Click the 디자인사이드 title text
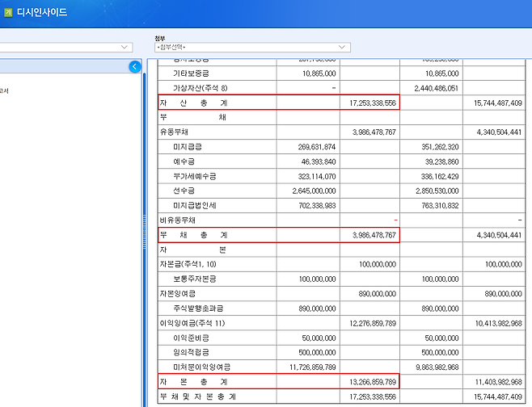532x407 pixels. point(42,12)
